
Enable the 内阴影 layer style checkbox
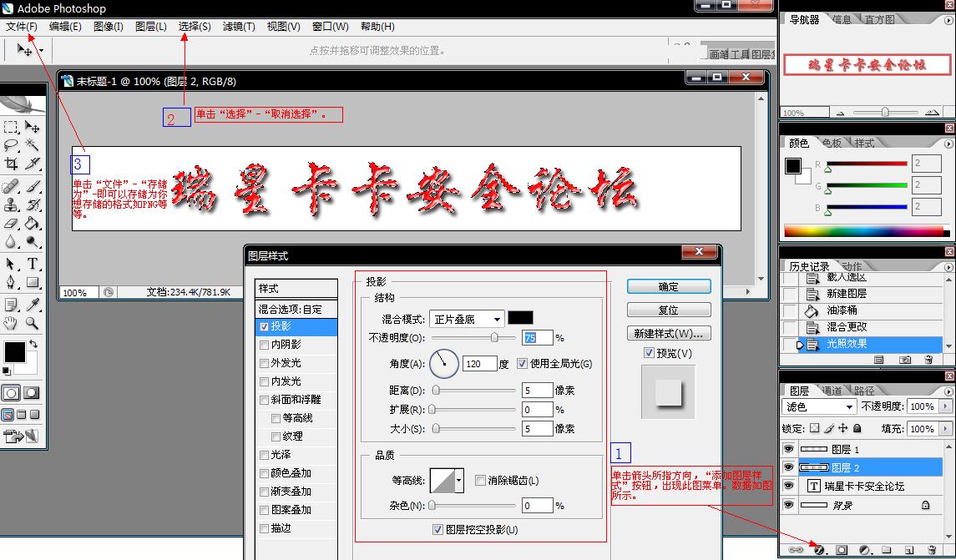264,345
